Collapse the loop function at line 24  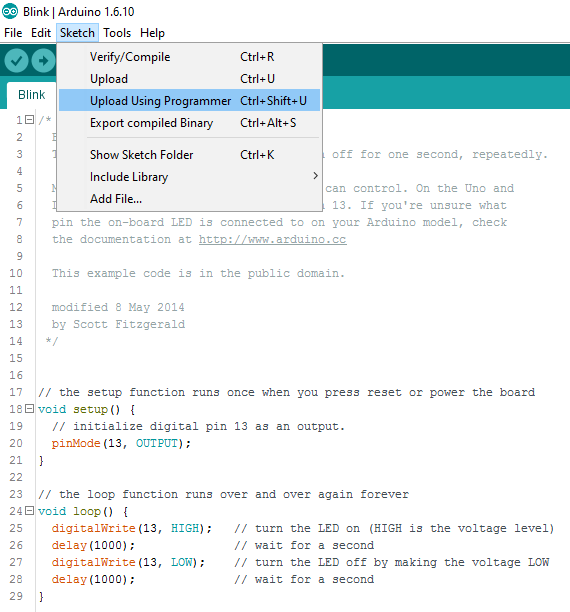(29, 511)
